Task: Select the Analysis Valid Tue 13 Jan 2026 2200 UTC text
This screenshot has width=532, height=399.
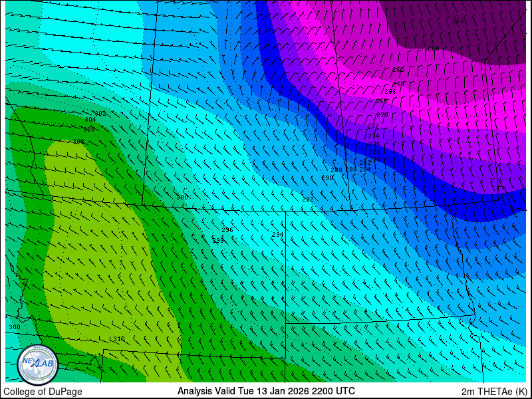Action: pos(267,390)
